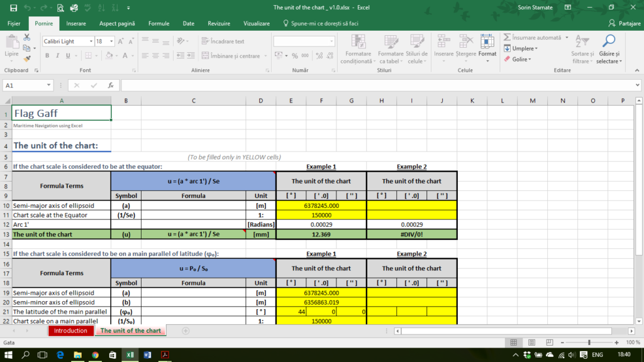Switch to Page Layout view in status bar
This screenshot has width=644, height=362.
point(532,343)
